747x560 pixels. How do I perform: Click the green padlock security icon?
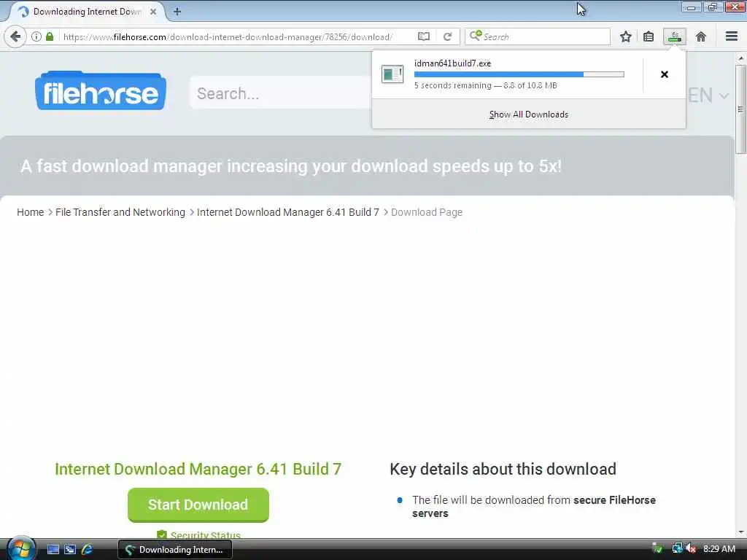pos(50,36)
